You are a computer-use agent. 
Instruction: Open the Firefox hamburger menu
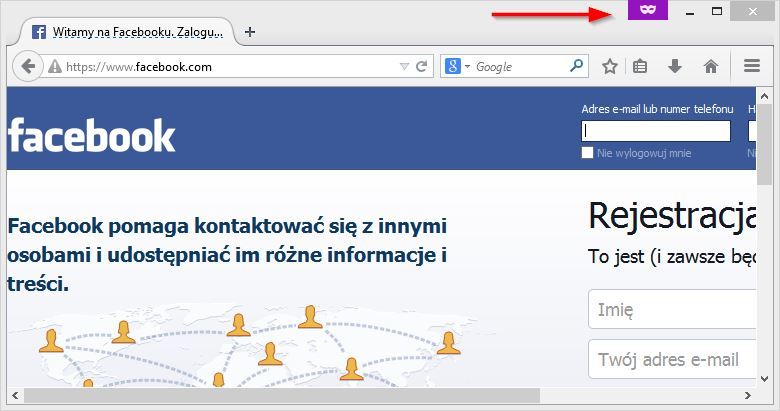(x=752, y=66)
